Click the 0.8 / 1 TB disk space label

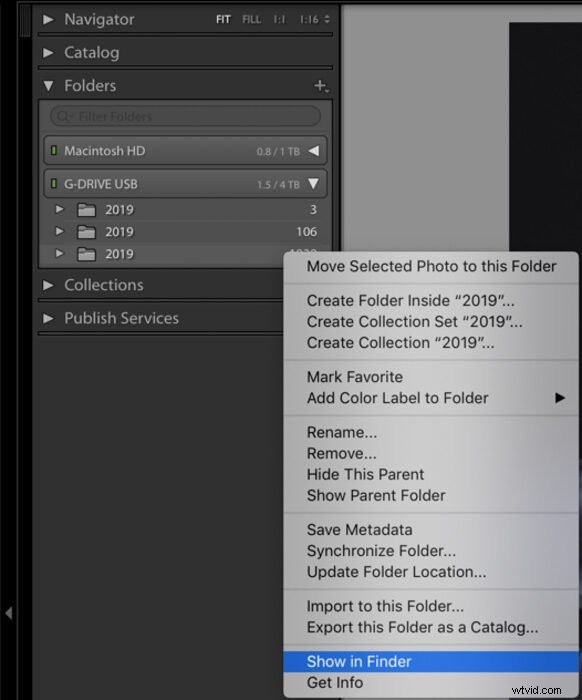pyautogui.click(x=278, y=152)
